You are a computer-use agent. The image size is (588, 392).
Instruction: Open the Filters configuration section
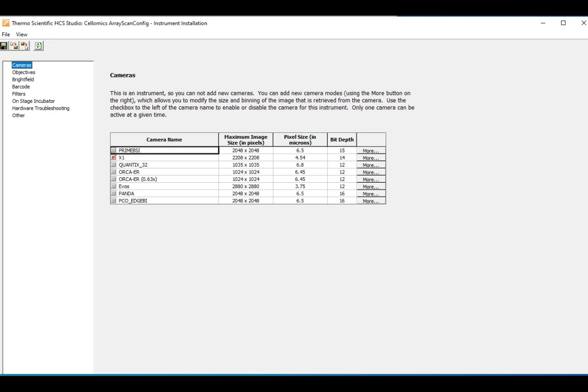[19, 94]
